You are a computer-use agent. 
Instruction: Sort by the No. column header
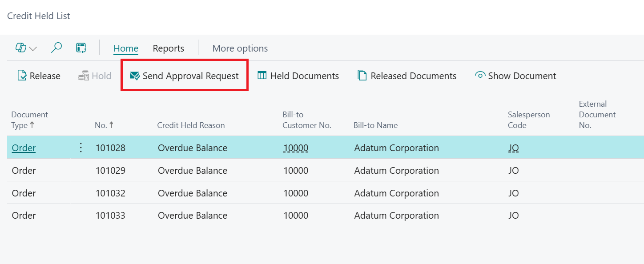pyautogui.click(x=104, y=125)
